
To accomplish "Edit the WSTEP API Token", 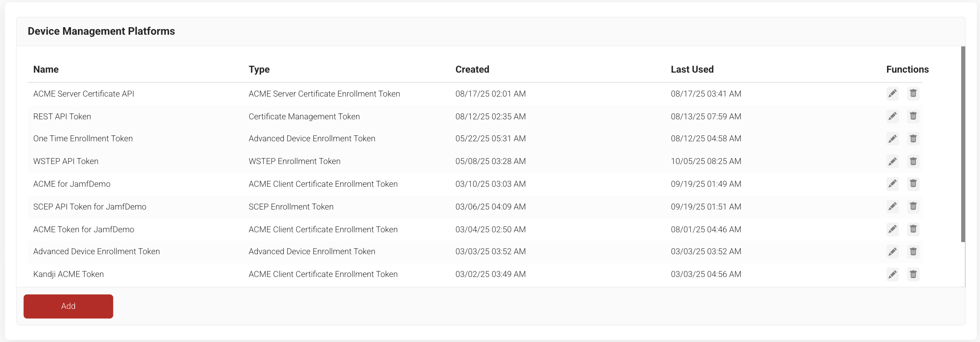I will [x=892, y=162].
